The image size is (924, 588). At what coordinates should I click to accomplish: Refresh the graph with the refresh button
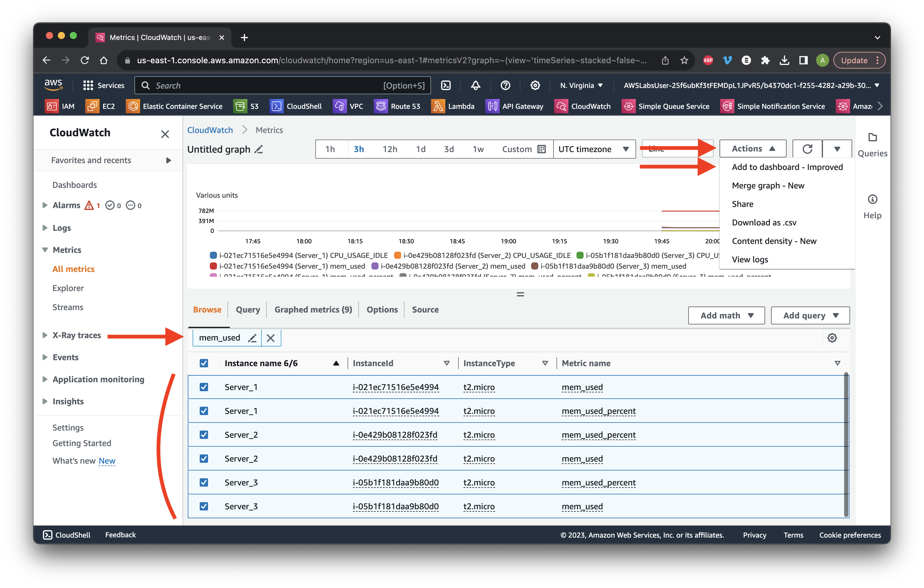807,149
